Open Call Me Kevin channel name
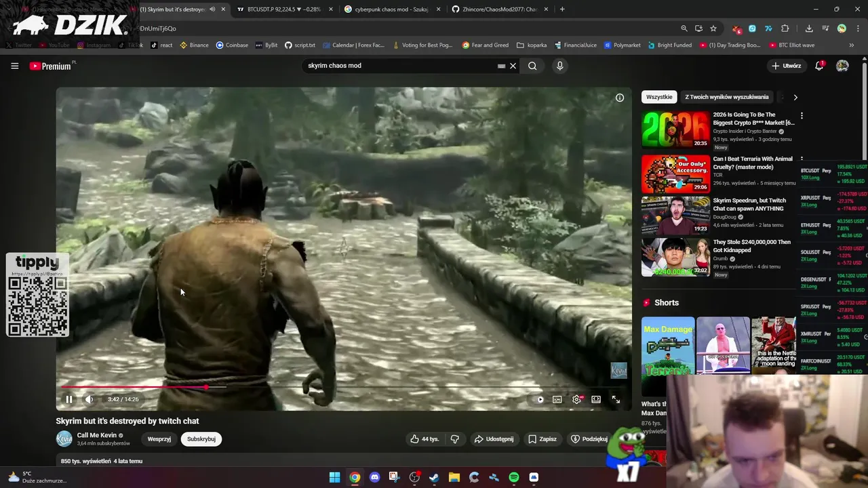This screenshot has height=488, width=868. point(97,435)
